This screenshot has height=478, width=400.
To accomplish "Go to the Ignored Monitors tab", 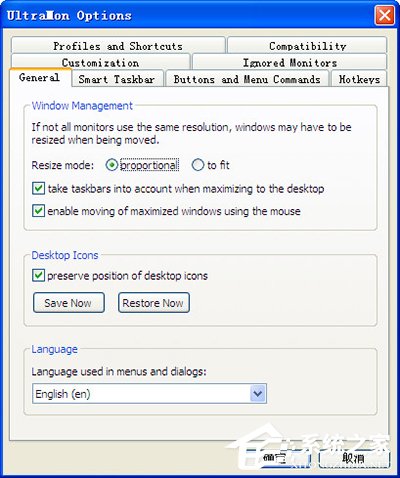I will coord(289,62).
